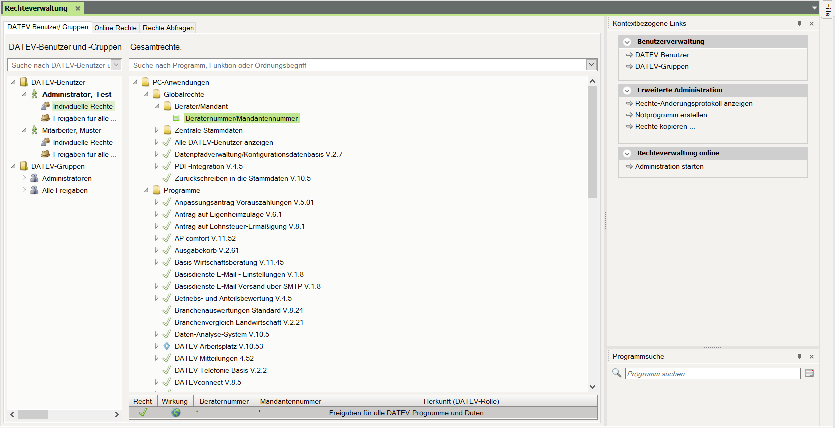835x428 pixels.
Task: Click the Programm suchen input field
Action: [710, 373]
